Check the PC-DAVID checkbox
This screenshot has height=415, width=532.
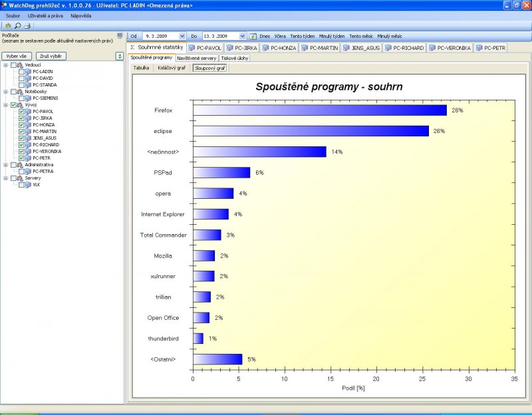tap(21, 78)
